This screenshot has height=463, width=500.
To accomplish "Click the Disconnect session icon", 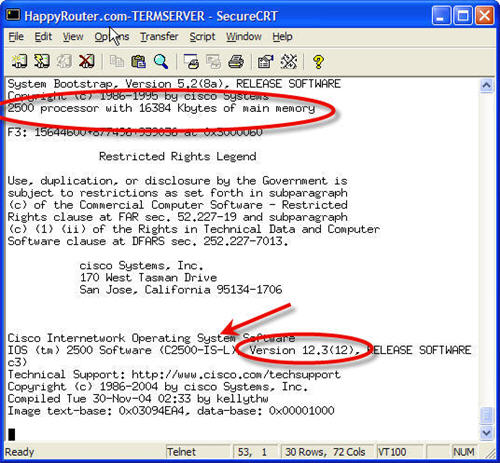I will [x=87, y=61].
